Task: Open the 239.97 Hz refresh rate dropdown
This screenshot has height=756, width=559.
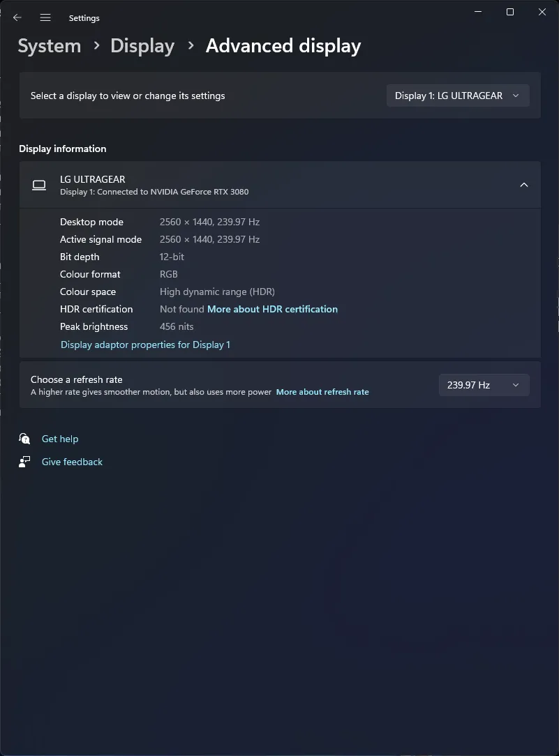Action: point(484,385)
